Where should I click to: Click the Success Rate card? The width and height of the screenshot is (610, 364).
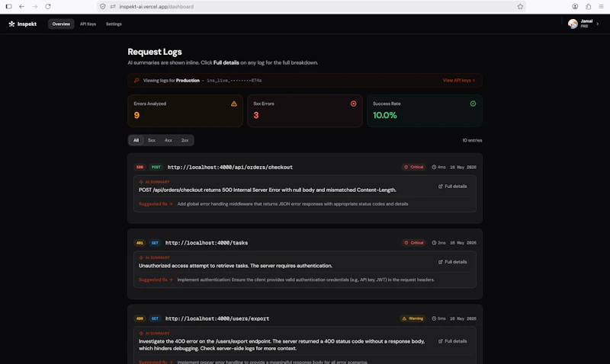(425, 111)
